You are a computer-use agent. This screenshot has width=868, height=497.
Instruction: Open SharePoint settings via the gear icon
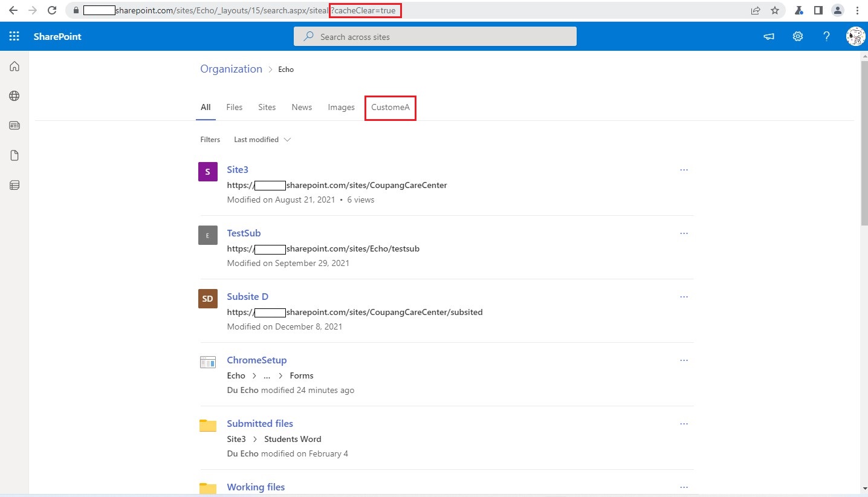(x=797, y=36)
